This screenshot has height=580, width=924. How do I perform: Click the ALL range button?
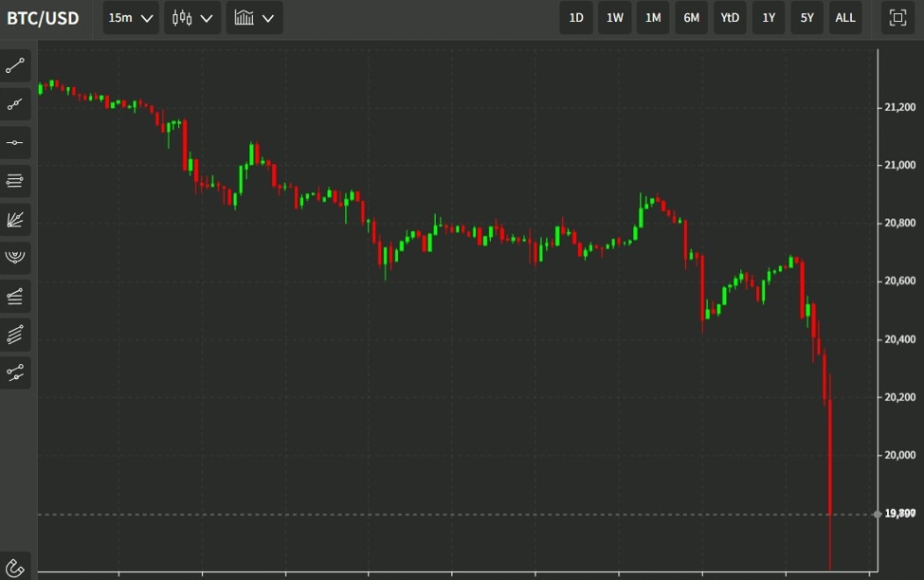[x=844, y=17]
